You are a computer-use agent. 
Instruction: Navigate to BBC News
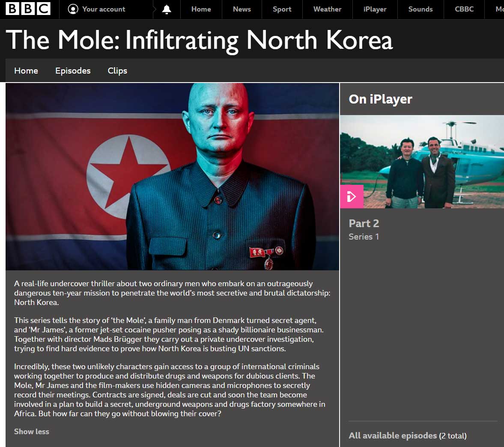coord(242,9)
